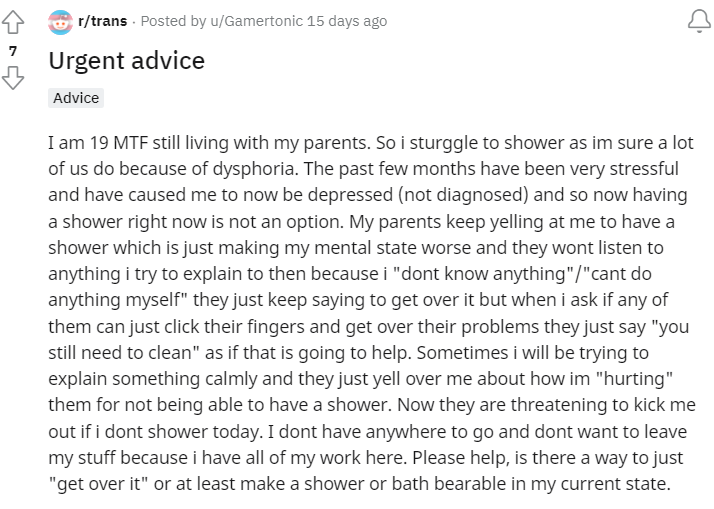Click quoted get over it in last line
Viewport: 714px width, 509px height.
[98, 484]
